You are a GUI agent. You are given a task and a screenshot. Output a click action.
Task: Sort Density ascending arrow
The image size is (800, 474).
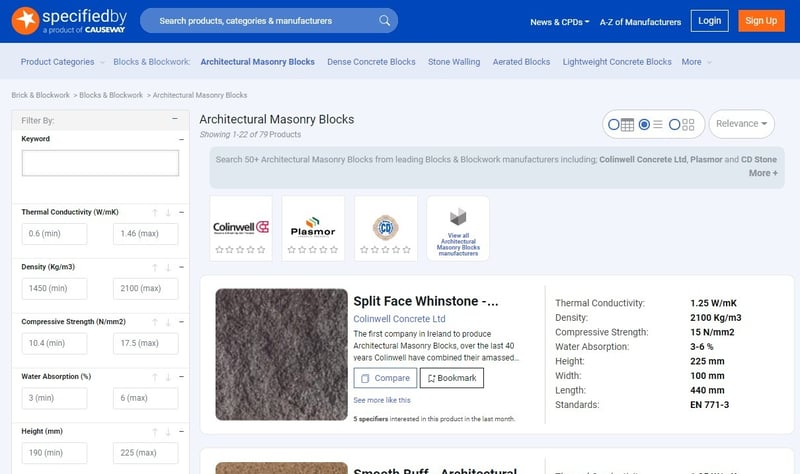pyautogui.click(x=155, y=267)
